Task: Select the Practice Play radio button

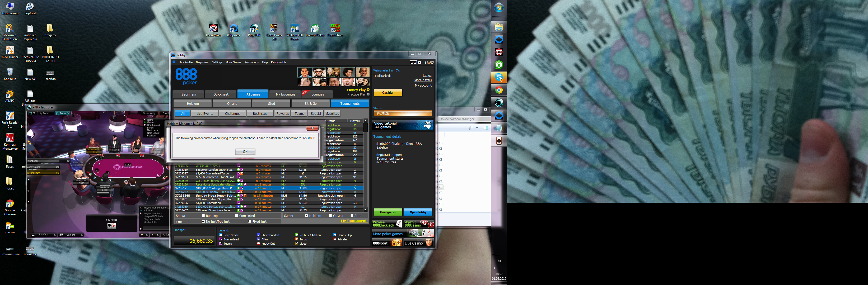Action: 368,94
